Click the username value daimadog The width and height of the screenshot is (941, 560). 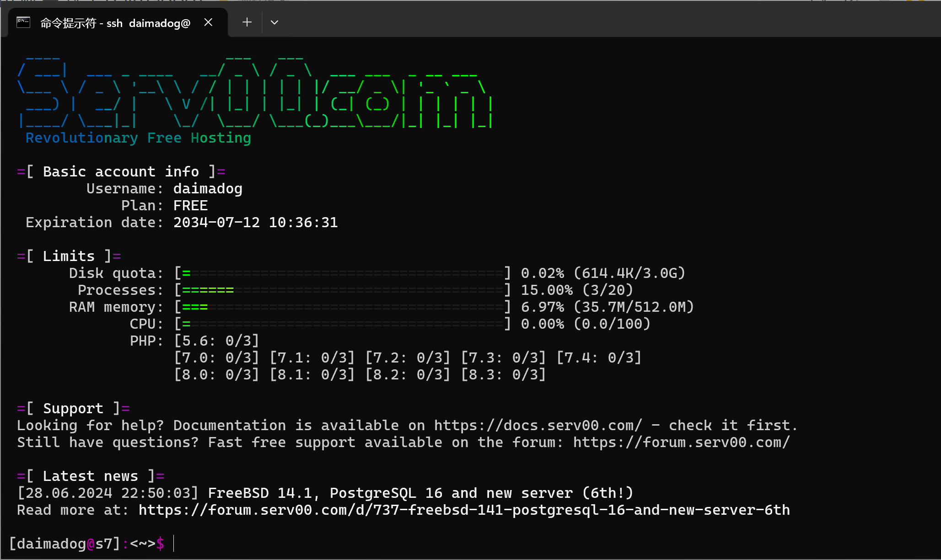(208, 188)
